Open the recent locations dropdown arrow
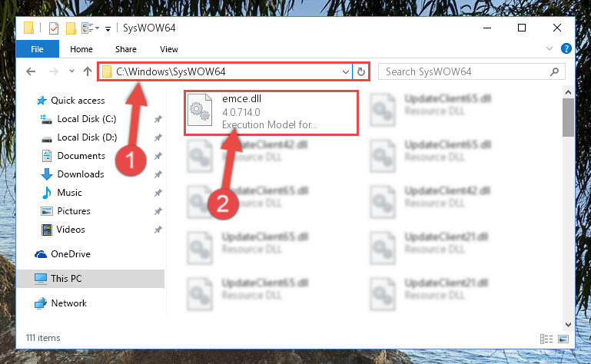Screen dimensions: 591x364 71,71
